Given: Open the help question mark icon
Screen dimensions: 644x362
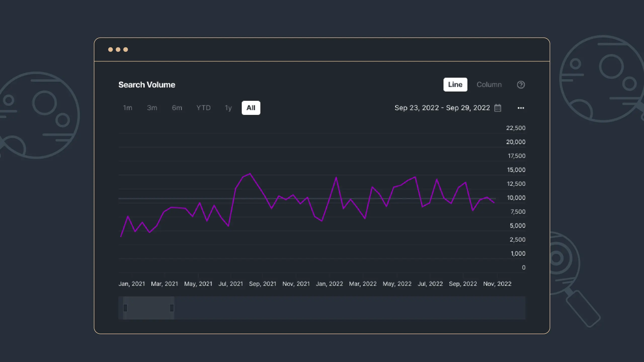Looking at the screenshot, I should [x=521, y=85].
